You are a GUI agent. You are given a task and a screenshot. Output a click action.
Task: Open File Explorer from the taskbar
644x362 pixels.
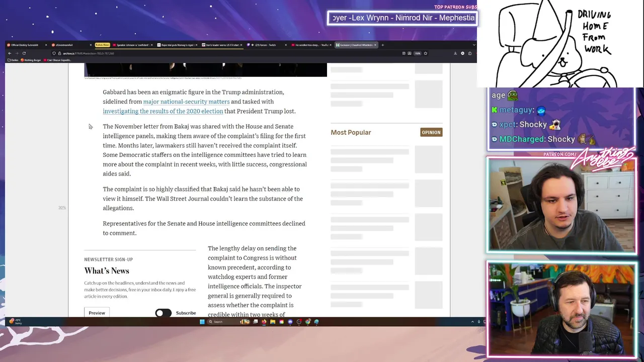273,322
